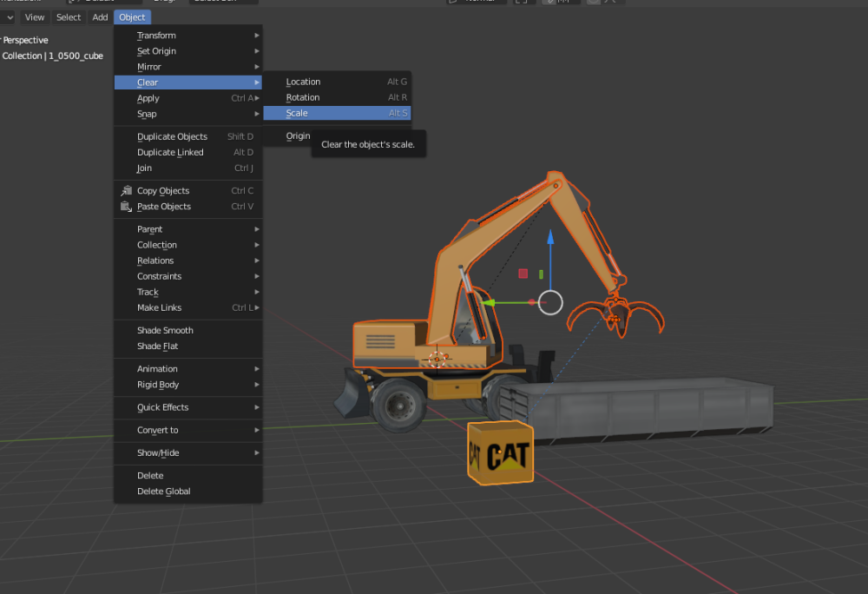Click the red square plane handle
Image resolution: width=868 pixels, height=594 pixels.
523,274
